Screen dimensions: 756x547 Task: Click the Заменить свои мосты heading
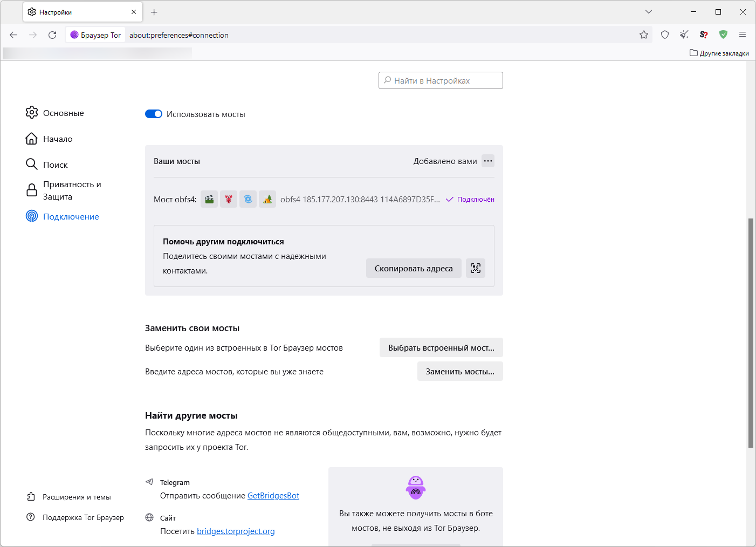[192, 328]
